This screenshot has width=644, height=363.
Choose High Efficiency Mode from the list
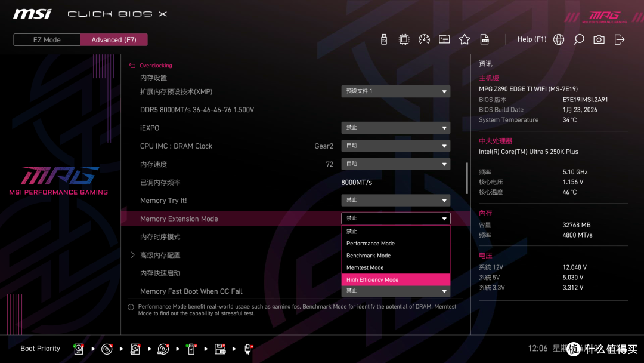(x=396, y=279)
